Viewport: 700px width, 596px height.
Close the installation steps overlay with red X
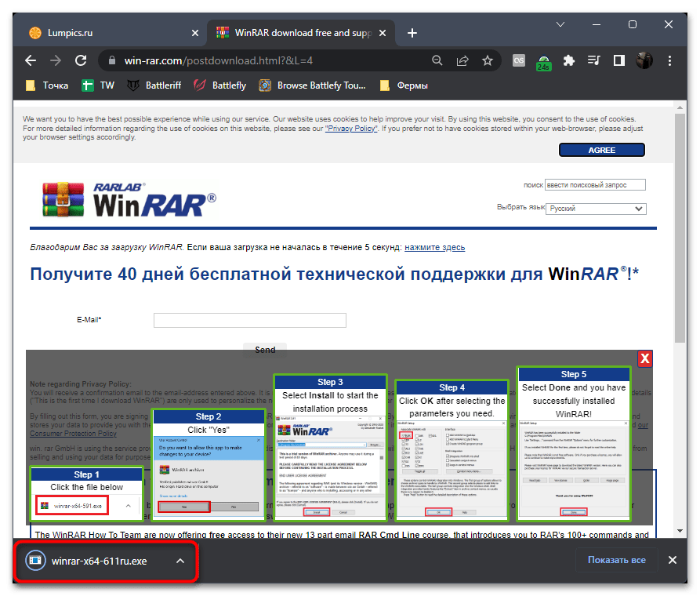click(x=645, y=358)
